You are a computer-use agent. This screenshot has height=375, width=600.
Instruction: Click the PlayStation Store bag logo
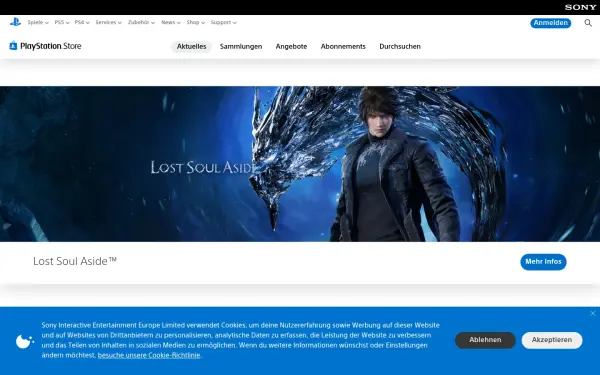tap(13, 46)
